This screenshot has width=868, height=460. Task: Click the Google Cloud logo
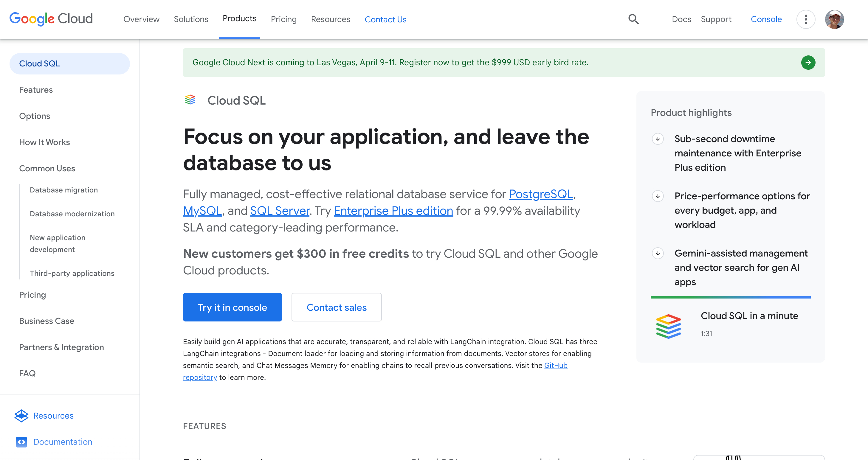(x=51, y=19)
